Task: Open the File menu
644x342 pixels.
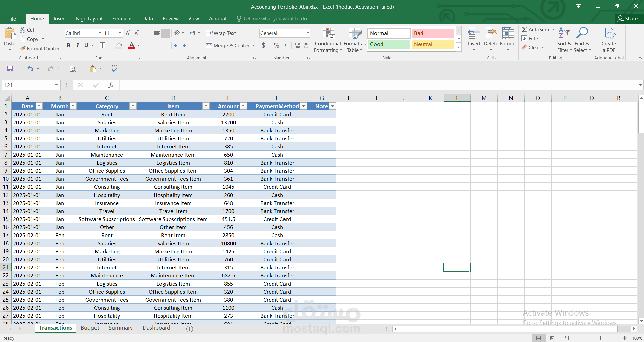Action: (12, 19)
